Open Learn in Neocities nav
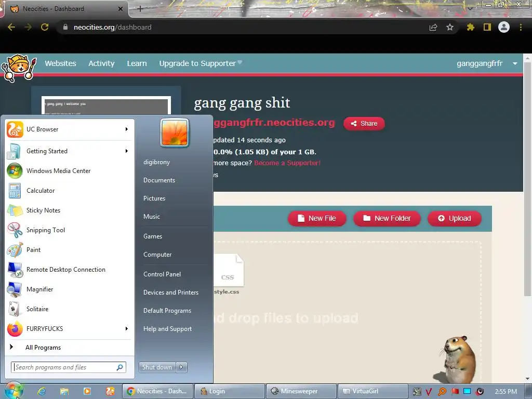 pyautogui.click(x=137, y=63)
